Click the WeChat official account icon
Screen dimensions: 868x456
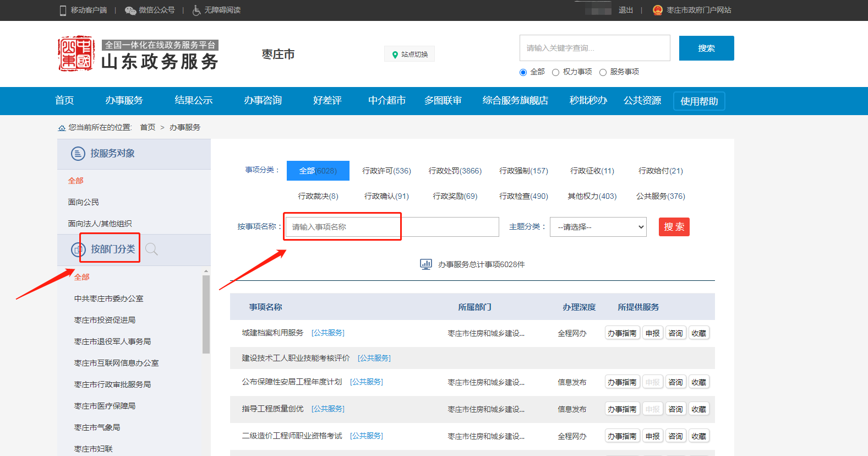pos(130,10)
